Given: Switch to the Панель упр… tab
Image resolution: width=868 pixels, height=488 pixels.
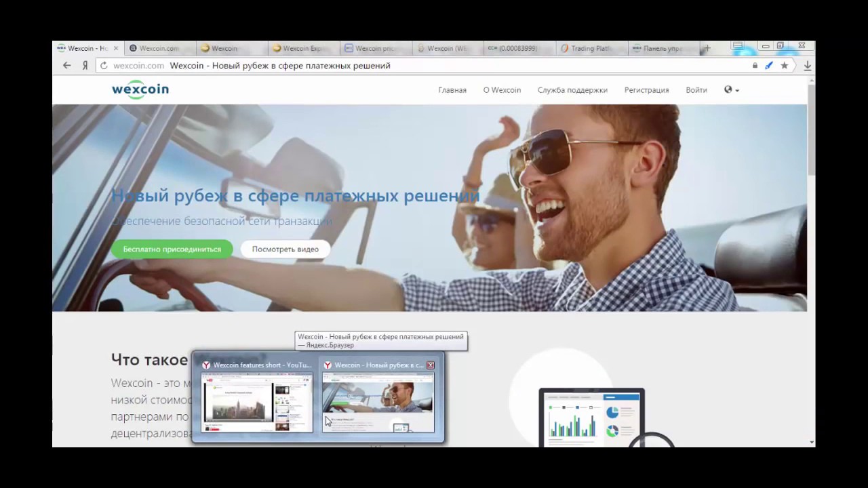Looking at the screenshot, I should point(663,48).
